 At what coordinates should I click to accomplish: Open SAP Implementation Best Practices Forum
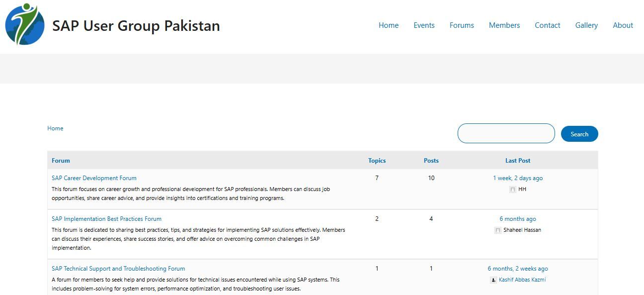coord(106,219)
